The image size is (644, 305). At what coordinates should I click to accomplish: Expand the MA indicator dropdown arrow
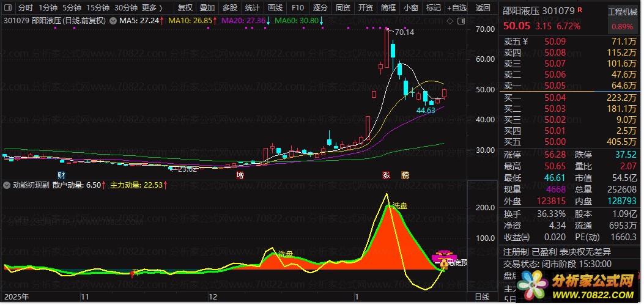pyautogui.click(x=113, y=21)
